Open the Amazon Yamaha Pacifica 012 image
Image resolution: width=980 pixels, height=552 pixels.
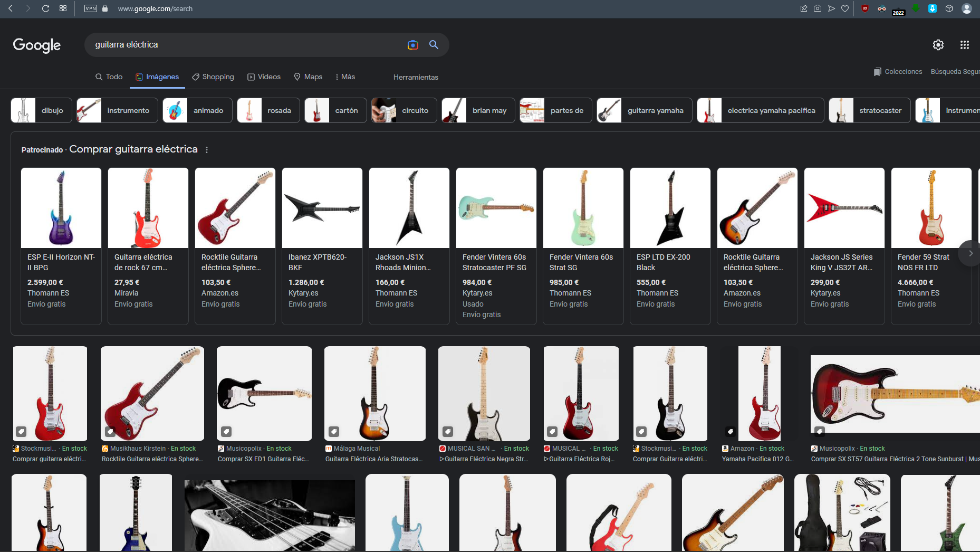click(760, 394)
